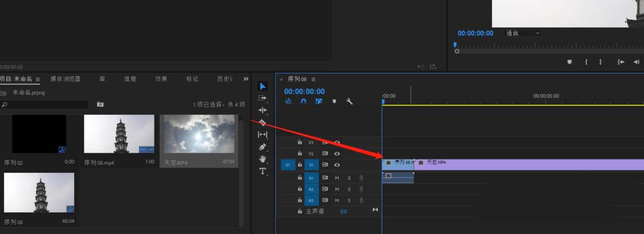
Task: Toggle lock on track V3
Action: 300,142
